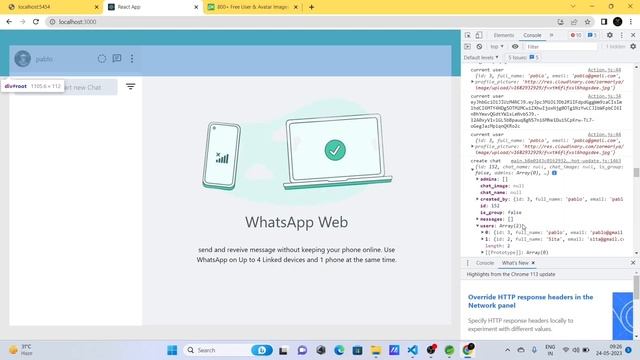640x360 pixels.
Task: Click the info badge beside create chat object
Action: pyautogui.click(x=554, y=173)
